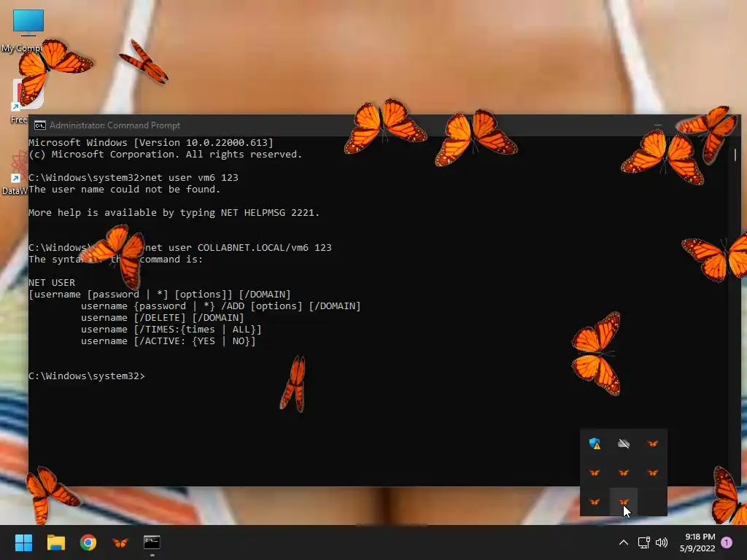The width and height of the screenshot is (747, 560).
Task: Click the 'NET USER' syntax heading
Action: click(x=52, y=283)
